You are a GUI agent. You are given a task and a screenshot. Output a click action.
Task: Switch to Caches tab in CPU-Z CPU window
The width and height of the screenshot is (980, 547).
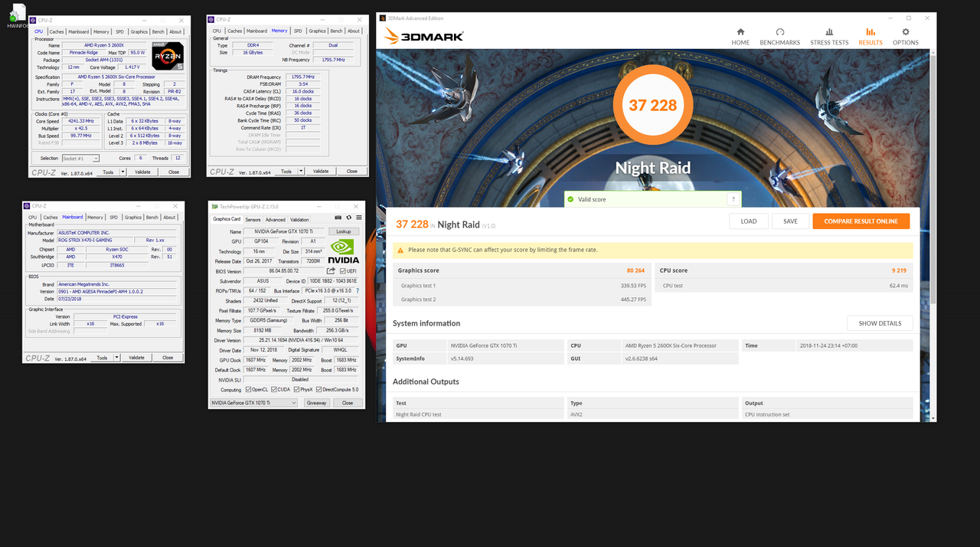56,31
